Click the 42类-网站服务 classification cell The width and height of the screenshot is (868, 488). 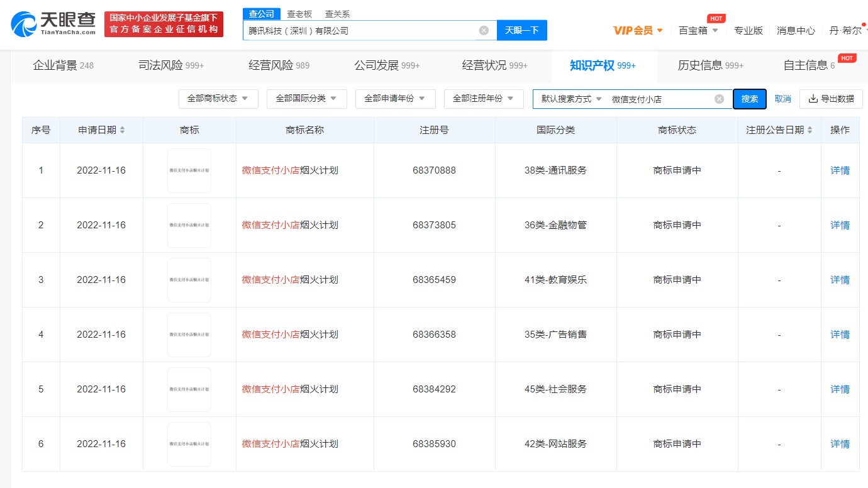pyautogui.click(x=555, y=444)
